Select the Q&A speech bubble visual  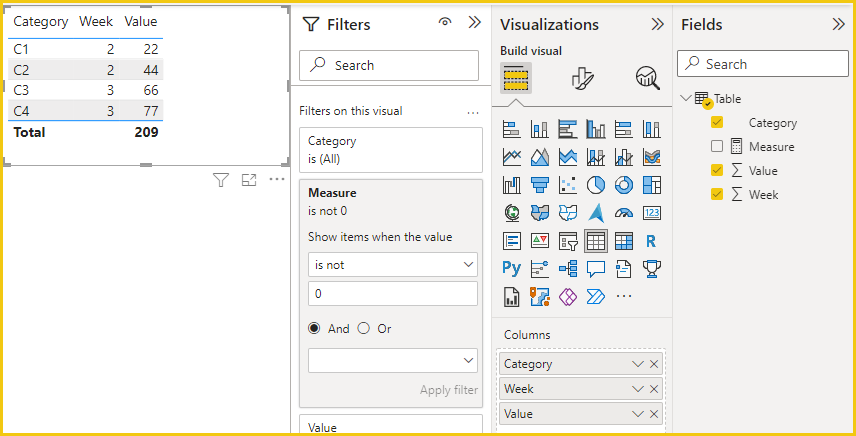(x=596, y=268)
